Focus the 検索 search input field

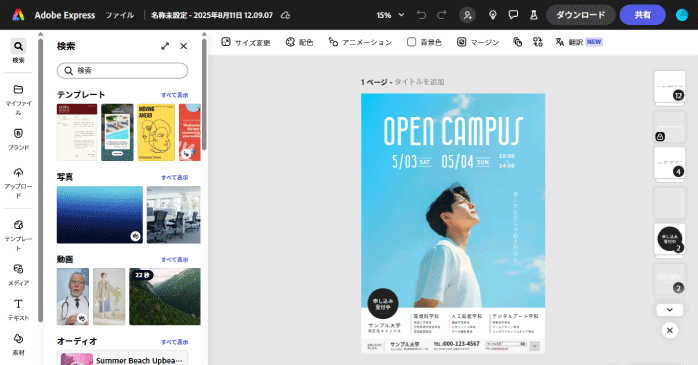coord(122,71)
